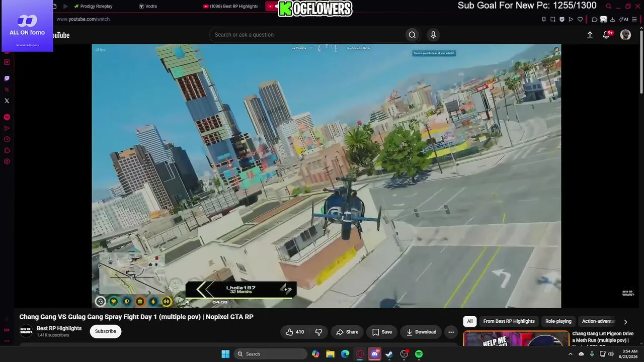Open File Explorer from taskbar
Viewport: 644px width, 362px height.
[x=330, y=354]
